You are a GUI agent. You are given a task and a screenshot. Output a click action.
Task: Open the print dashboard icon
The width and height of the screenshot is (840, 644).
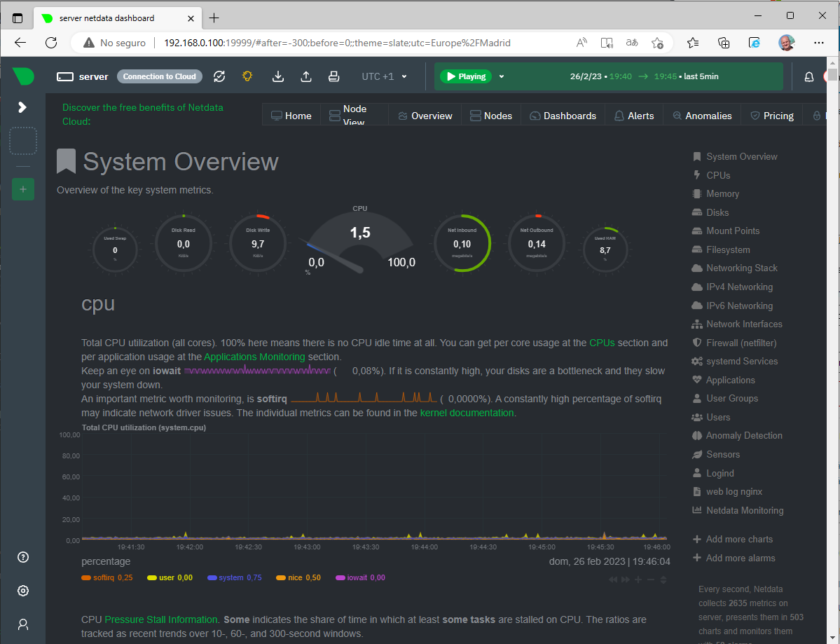tap(333, 76)
